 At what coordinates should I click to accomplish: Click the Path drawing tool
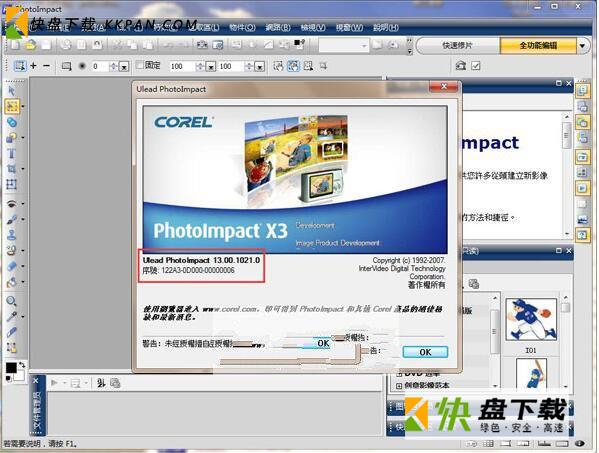[11, 138]
